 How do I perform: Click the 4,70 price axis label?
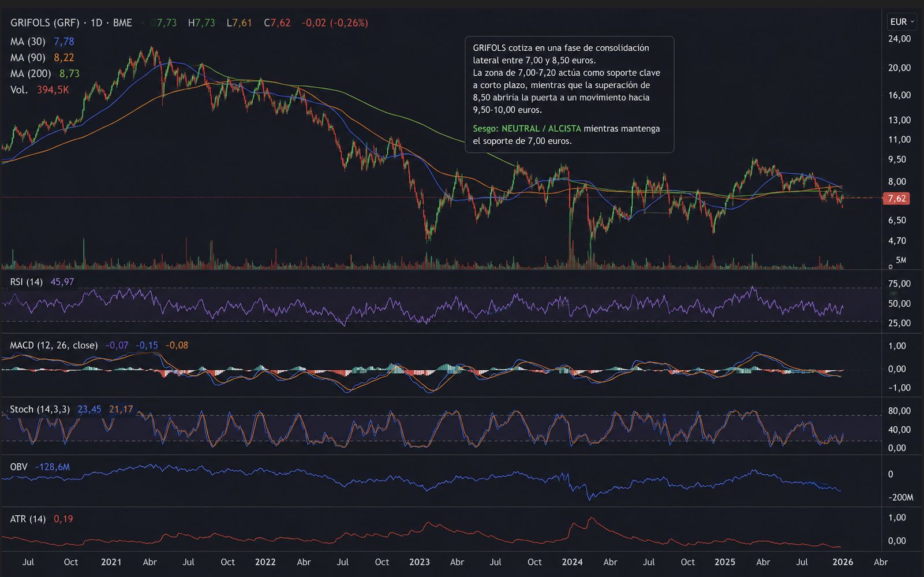pyautogui.click(x=897, y=241)
